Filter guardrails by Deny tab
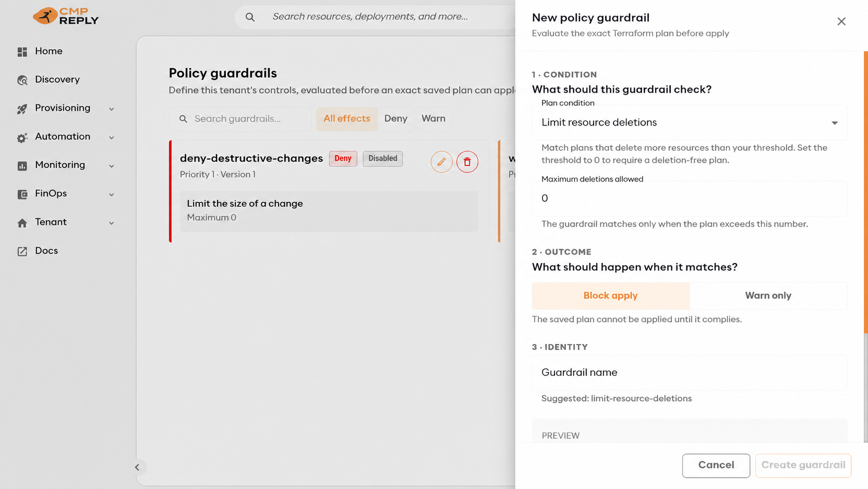Image resolution: width=868 pixels, height=489 pixels. [x=396, y=118]
